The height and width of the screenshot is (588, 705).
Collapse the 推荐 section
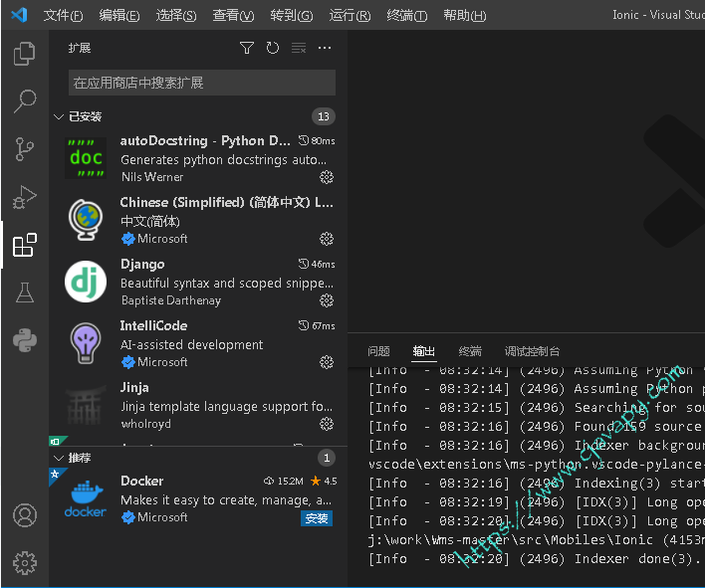(x=59, y=458)
